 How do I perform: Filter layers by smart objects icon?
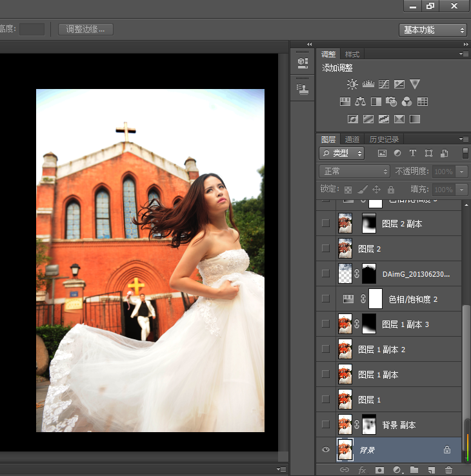[445, 154]
